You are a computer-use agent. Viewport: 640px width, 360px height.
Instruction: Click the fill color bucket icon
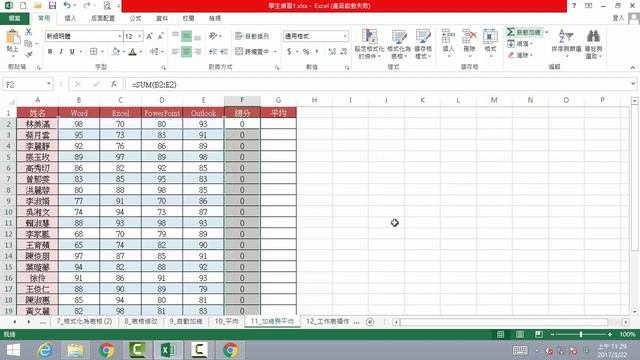coord(116,51)
